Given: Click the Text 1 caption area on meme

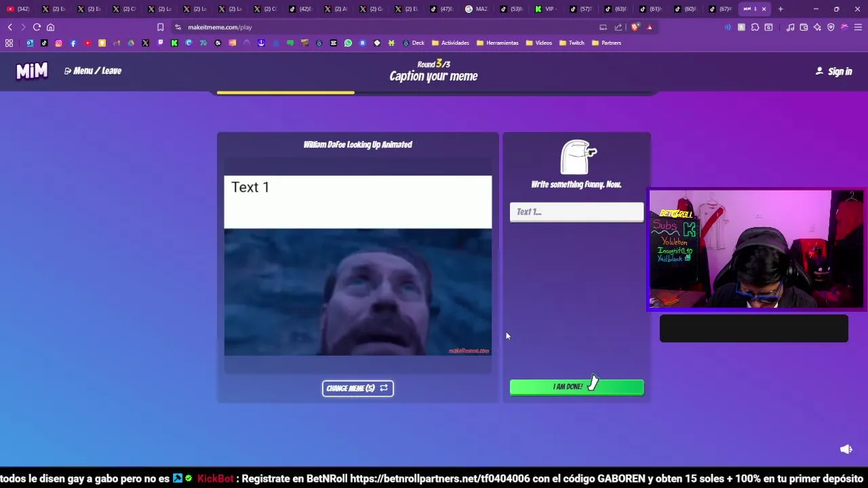Looking at the screenshot, I should [358, 202].
